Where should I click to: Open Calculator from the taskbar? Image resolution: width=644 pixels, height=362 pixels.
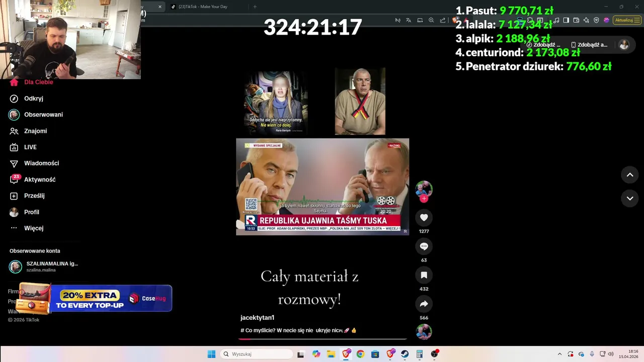(x=419, y=354)
